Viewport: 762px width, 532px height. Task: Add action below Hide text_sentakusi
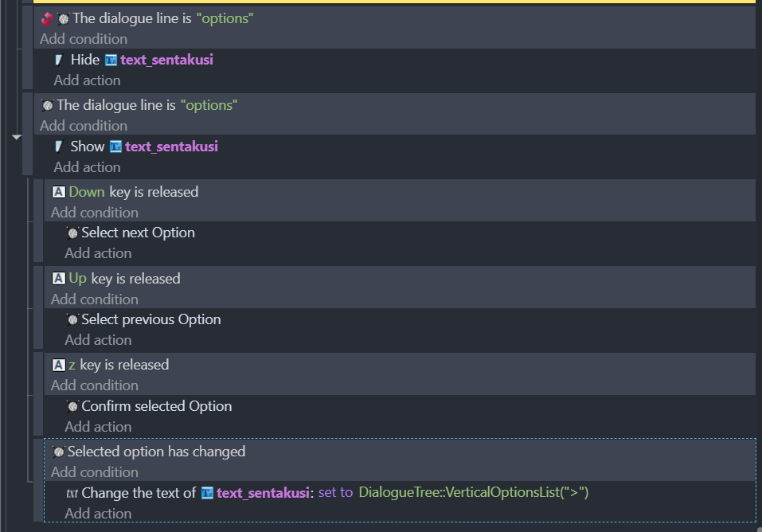[x=87, y=80]
